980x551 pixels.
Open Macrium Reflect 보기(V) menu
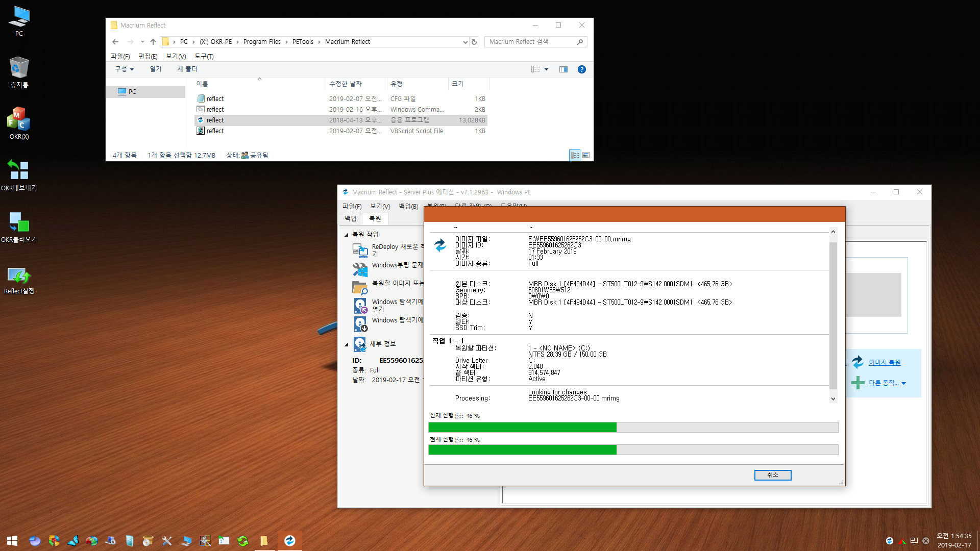tap(380, 206)
